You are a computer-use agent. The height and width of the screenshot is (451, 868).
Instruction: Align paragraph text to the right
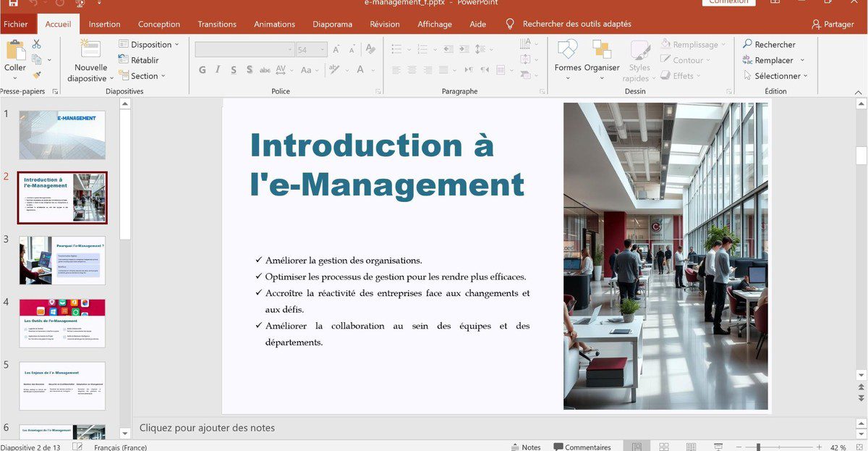pyautogui.click(x=428, y=70)
